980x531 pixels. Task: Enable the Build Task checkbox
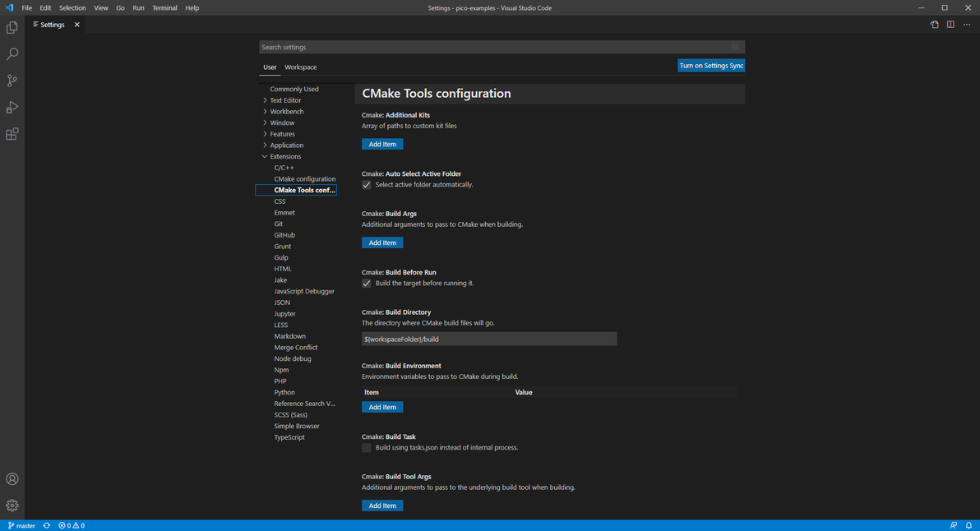click(366, 448)
